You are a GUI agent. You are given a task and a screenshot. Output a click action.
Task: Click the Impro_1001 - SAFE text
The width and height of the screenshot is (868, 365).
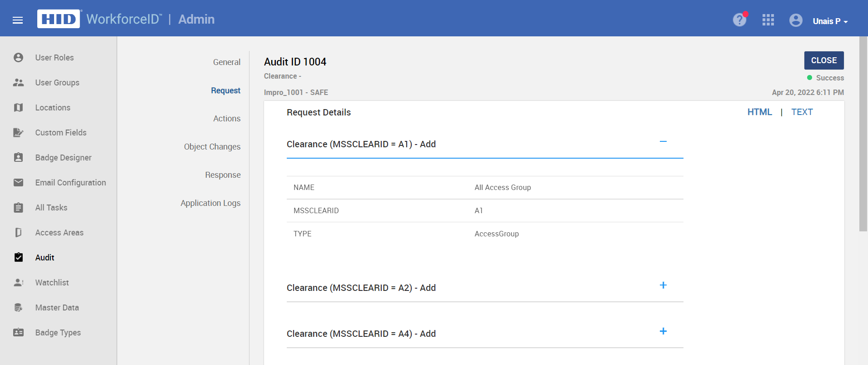coord(296,92)
